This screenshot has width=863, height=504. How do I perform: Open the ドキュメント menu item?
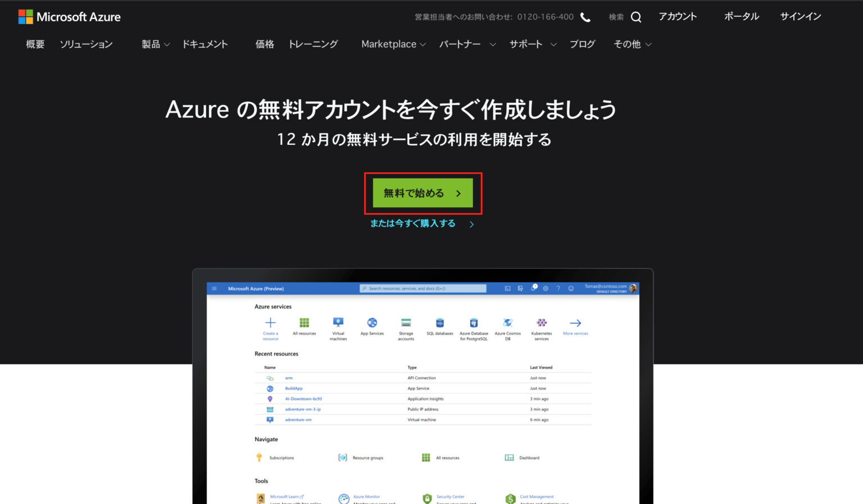point(205,44)
